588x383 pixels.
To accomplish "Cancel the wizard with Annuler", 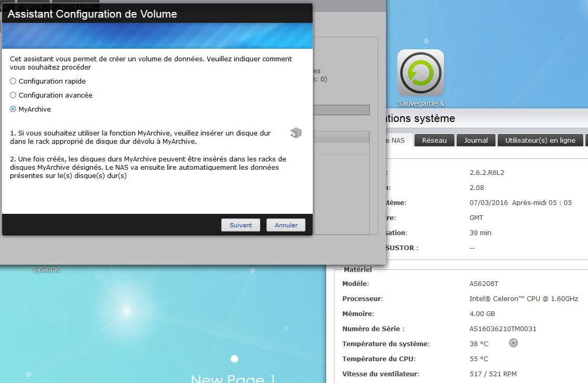I will click(x=286, y=225).
